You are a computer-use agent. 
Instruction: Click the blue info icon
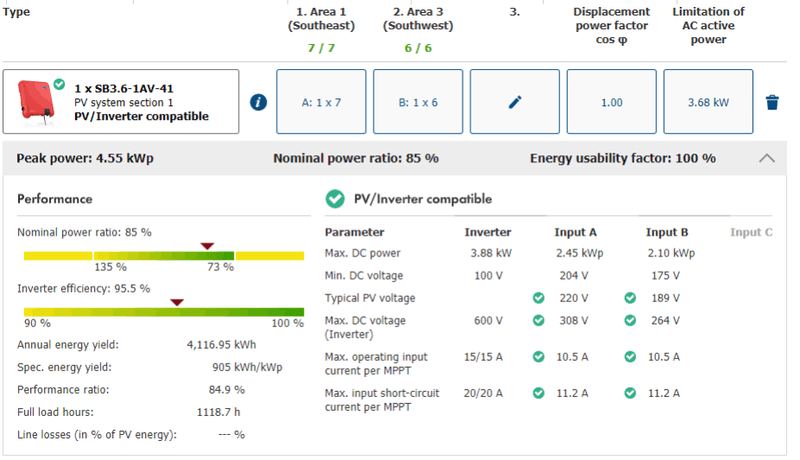pos(258,102)
